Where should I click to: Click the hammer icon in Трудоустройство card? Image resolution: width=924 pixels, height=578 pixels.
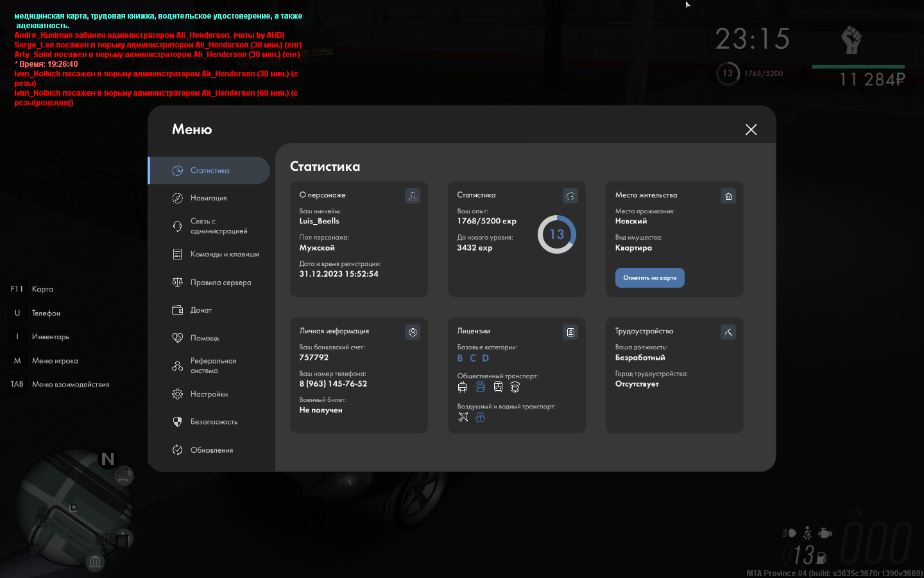coord(728,332)
